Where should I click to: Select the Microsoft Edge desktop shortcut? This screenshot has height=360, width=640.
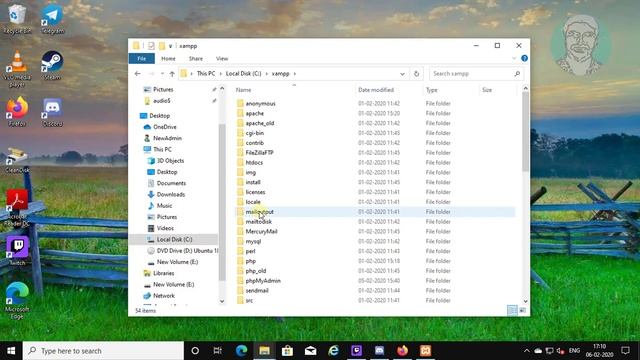(x=17, y=300)
